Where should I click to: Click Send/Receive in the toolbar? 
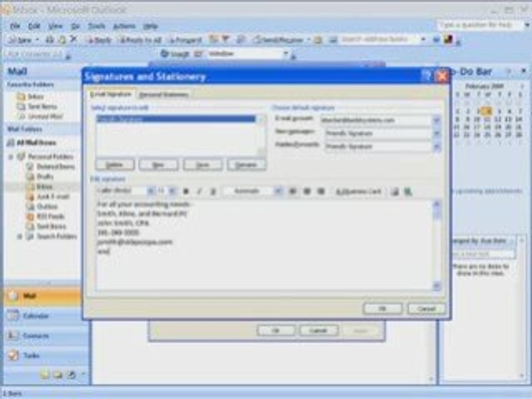pos(279,40)
